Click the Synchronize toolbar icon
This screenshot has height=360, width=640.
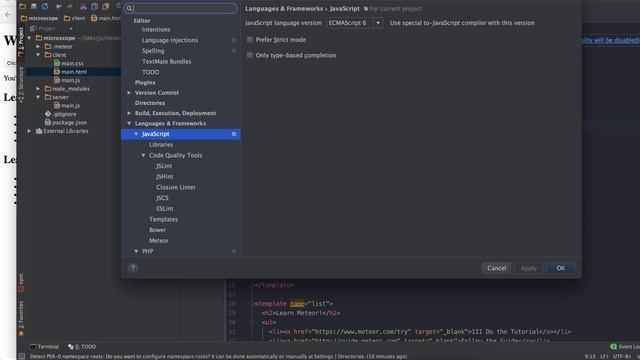[44, 6]
